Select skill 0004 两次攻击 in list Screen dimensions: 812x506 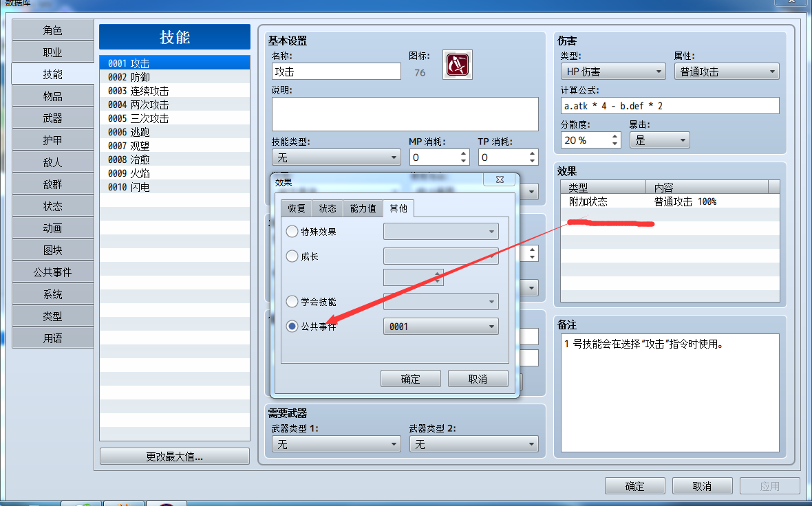(x=175, y=104)
